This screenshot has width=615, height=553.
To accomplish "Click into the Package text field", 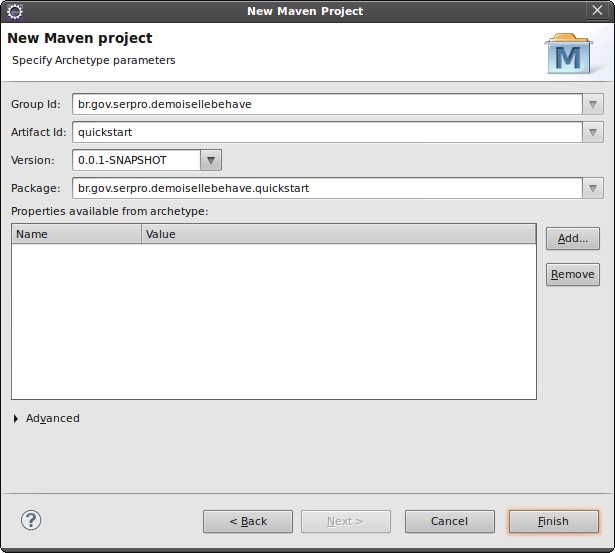I will click(327, 189).
